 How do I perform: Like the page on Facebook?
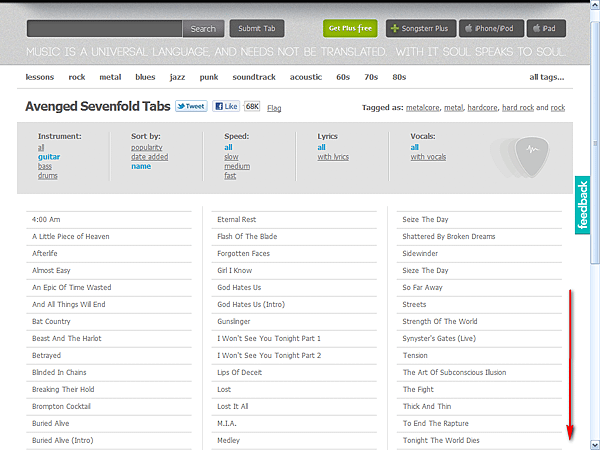tap(226, 106)
